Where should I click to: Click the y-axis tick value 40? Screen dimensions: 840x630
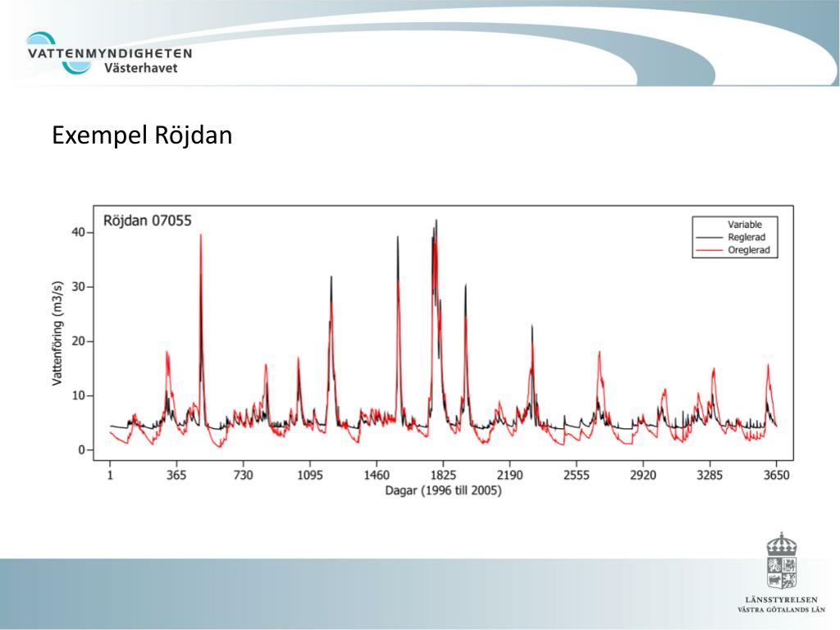[78, 232]
